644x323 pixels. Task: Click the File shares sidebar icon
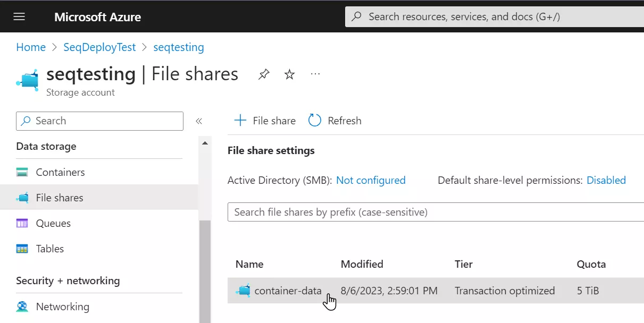tap(22, 198)
